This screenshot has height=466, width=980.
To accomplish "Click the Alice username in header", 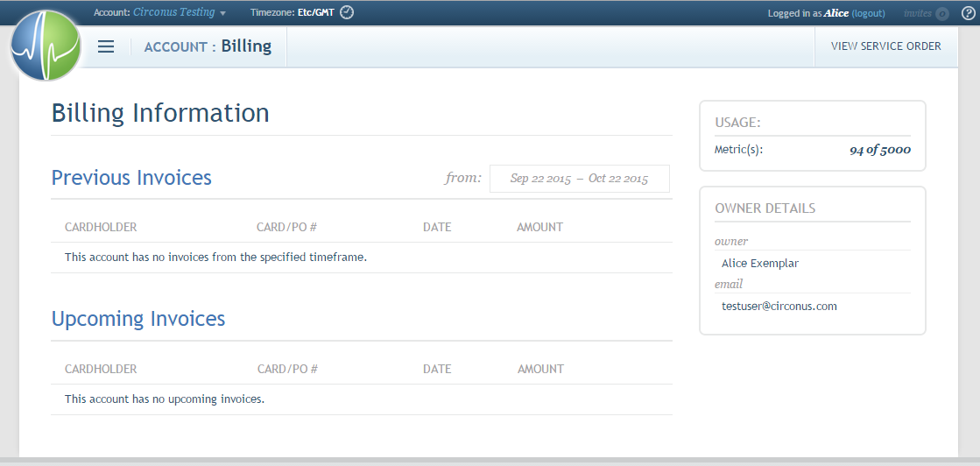I will [836, 13].
